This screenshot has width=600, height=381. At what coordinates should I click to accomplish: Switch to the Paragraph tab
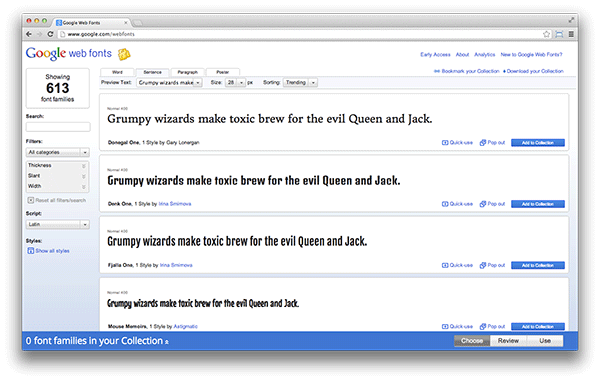point(188,72)
